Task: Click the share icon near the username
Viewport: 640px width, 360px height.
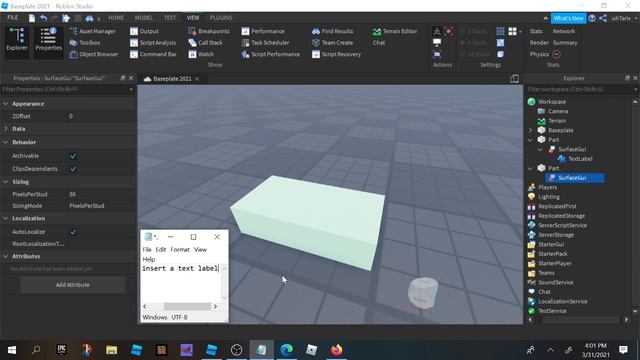Action: (603, 18)
